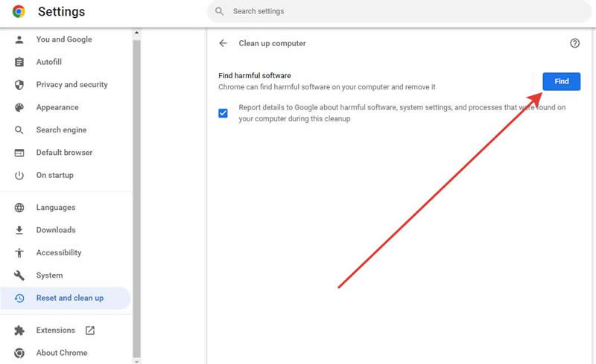This screenshot has height=364, width=596.
Task: Open Downloads settings
Action: [x=56, y=230]
